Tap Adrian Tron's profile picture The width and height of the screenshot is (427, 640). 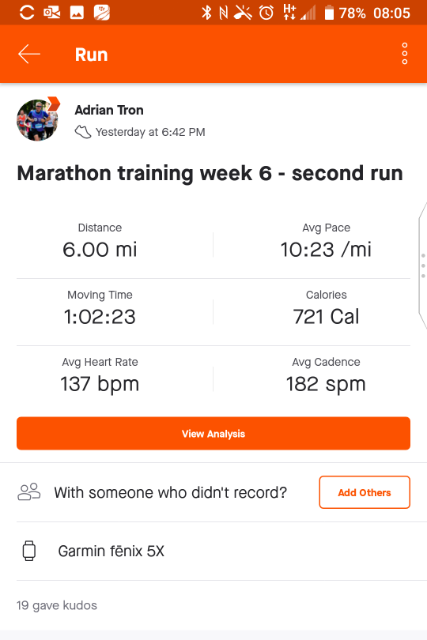coord(37,120)
